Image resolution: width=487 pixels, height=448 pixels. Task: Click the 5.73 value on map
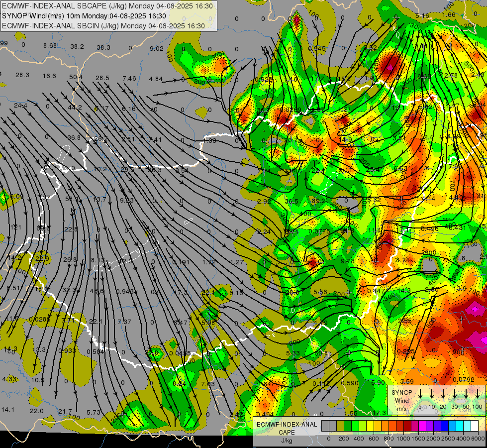point(94,412)
